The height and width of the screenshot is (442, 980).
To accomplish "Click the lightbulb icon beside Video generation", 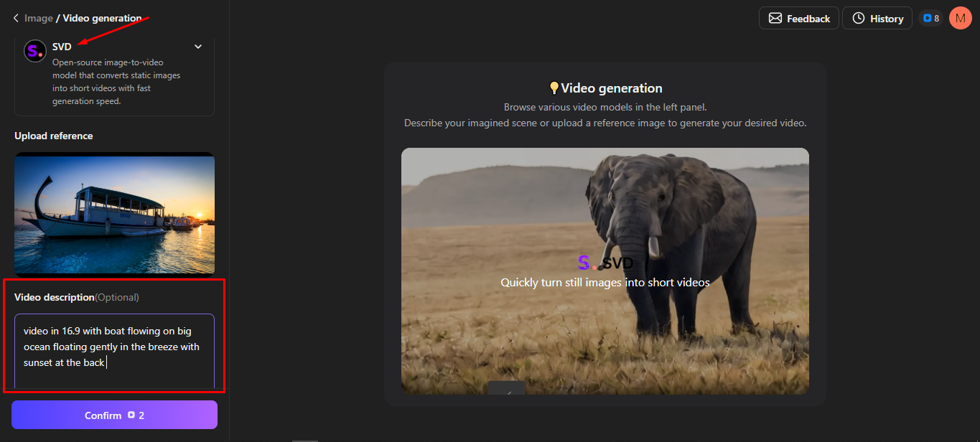I will click(x=554, y=88).
